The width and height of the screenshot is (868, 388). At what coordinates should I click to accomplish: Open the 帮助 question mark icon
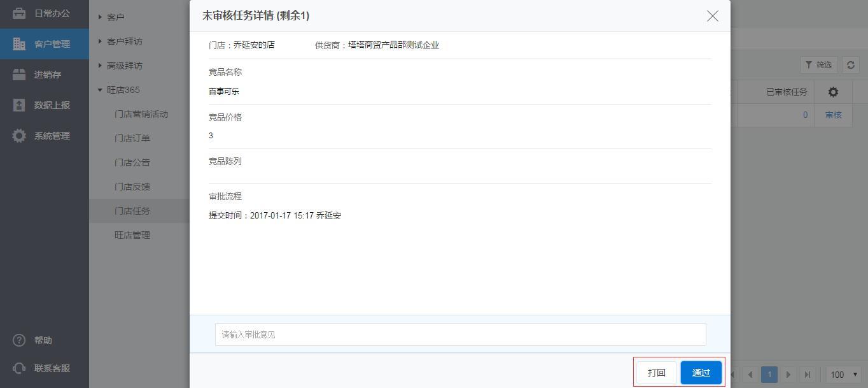(19, 340)
